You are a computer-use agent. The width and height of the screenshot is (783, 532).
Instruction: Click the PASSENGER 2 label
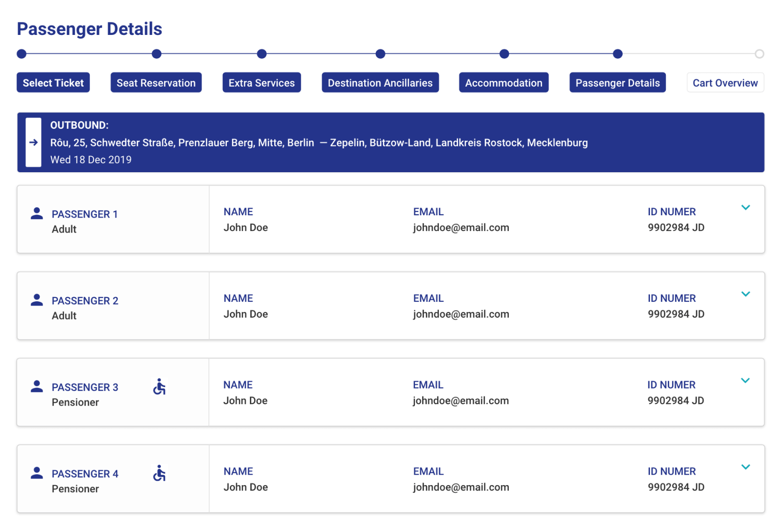85,301
